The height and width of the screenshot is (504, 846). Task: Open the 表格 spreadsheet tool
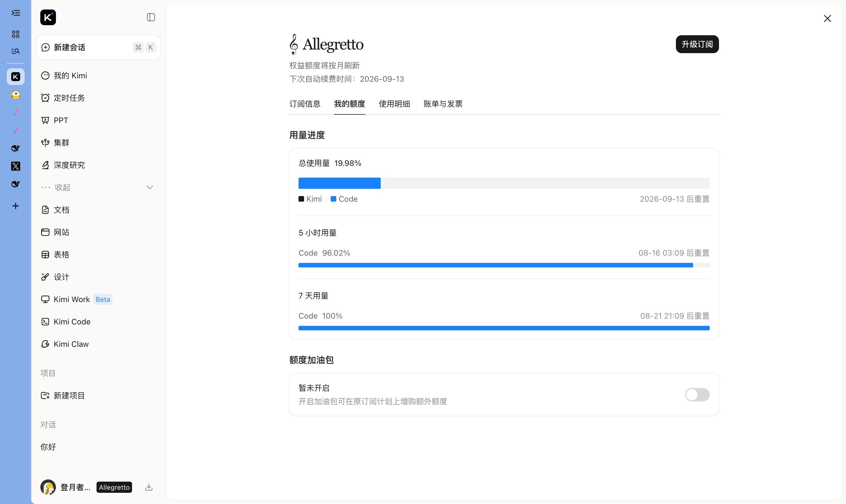[x=98, y=255]
